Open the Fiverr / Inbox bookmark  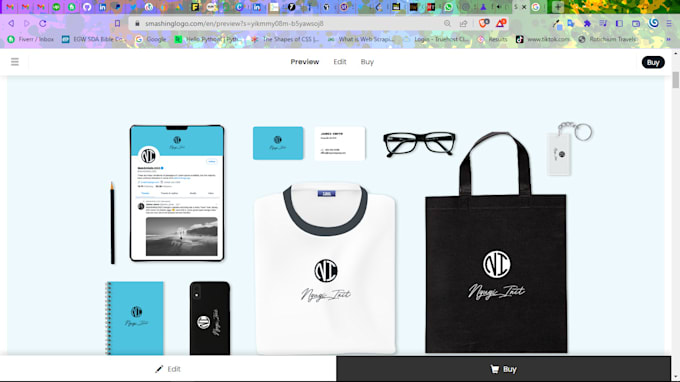(x=30, y=39)
